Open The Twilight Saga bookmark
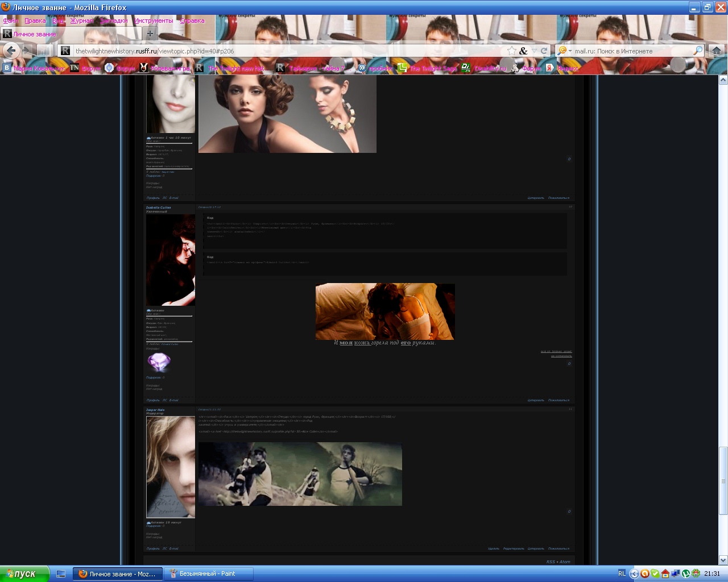This screenshot has width=728, height=582. click(428, 68)
